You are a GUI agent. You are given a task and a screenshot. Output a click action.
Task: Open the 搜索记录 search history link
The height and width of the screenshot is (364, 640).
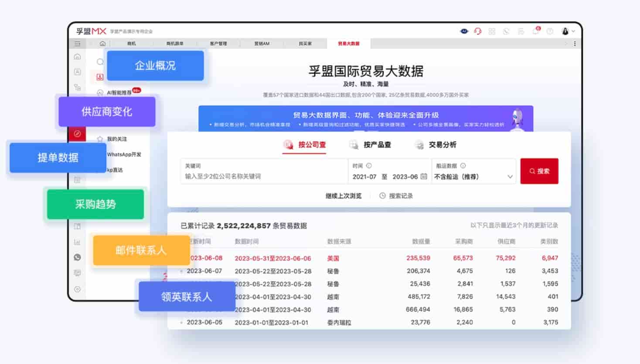[396, 196]
